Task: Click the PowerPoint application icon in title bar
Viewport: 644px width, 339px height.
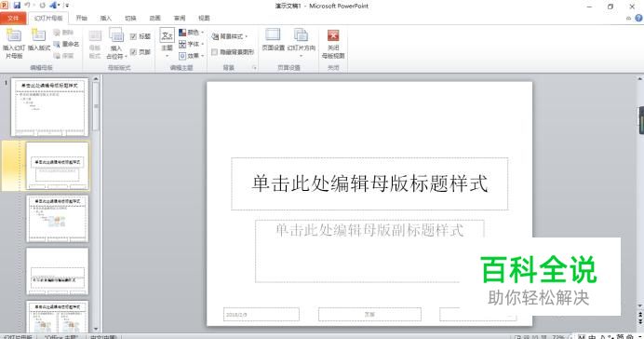Action: coord(4,6)
